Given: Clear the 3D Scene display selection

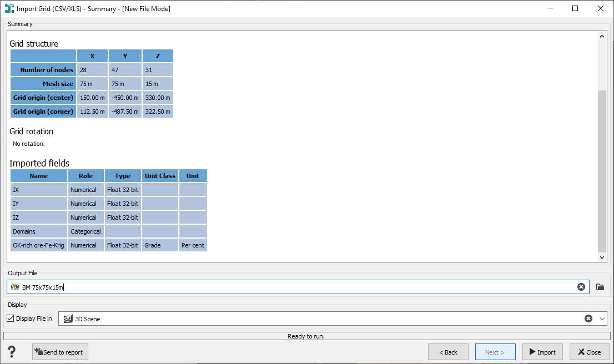Looking at the screenshot, I should click(x=588, y=318).
